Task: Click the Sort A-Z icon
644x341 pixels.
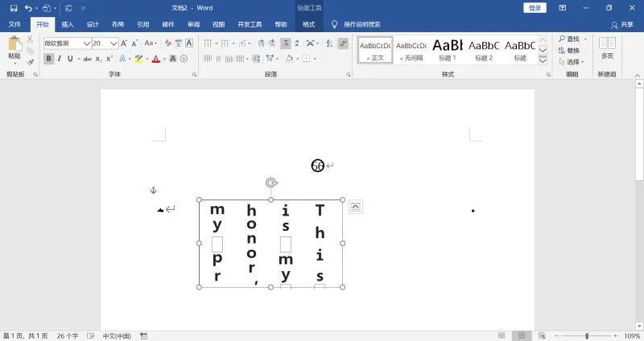Action: [x=329, y=43]
